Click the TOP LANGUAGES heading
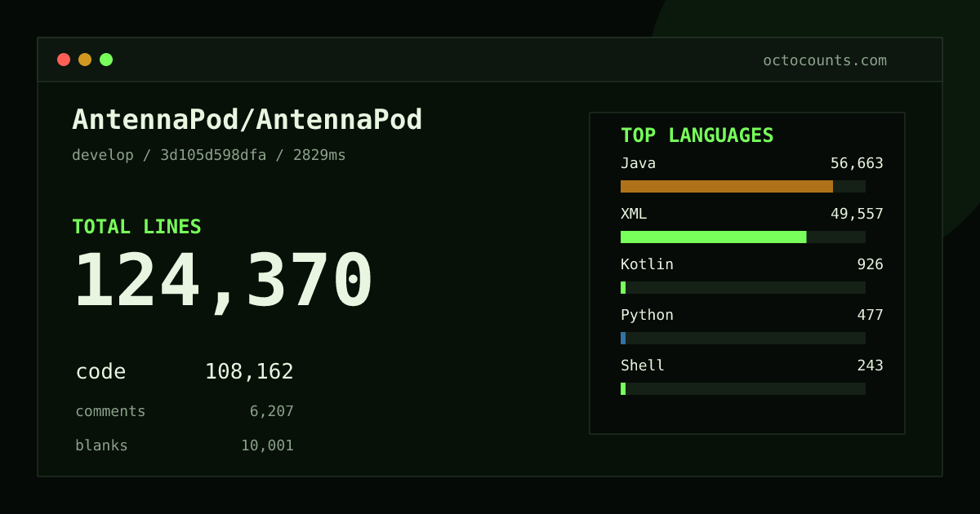 697,135
